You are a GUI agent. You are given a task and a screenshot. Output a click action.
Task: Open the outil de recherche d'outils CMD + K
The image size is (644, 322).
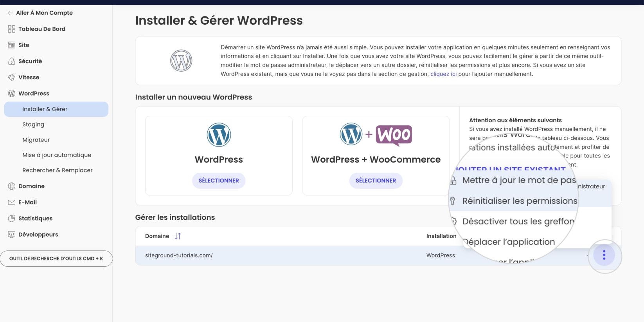[x=56, y=259]
